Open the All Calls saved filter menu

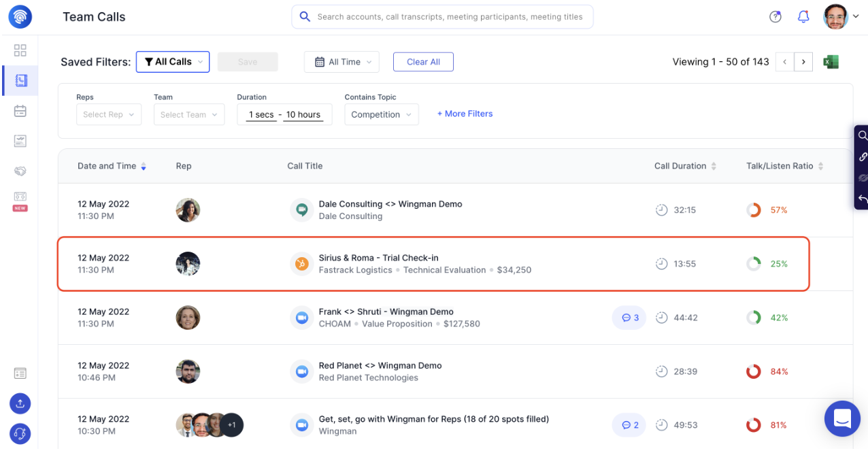(x=173, y=62)
